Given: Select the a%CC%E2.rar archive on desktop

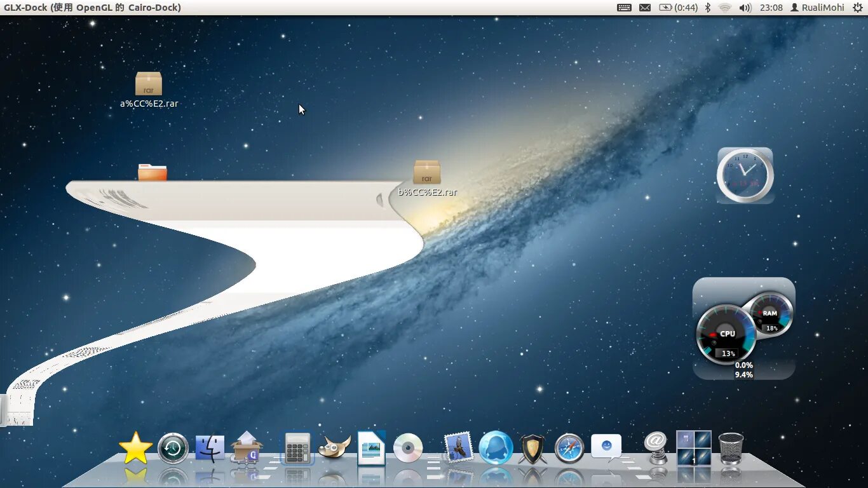Looking at the screenshot, I should pos(149,90).
